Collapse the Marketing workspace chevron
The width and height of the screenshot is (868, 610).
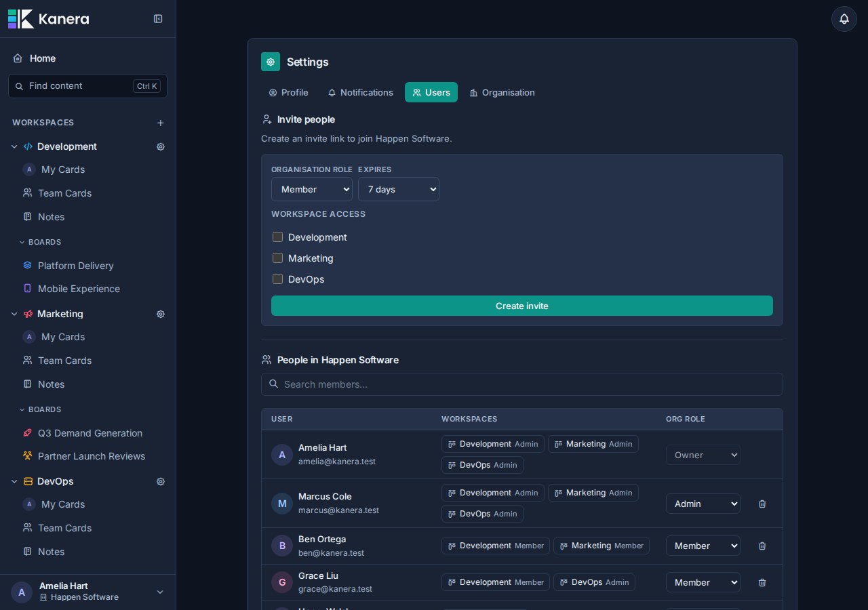14,314
